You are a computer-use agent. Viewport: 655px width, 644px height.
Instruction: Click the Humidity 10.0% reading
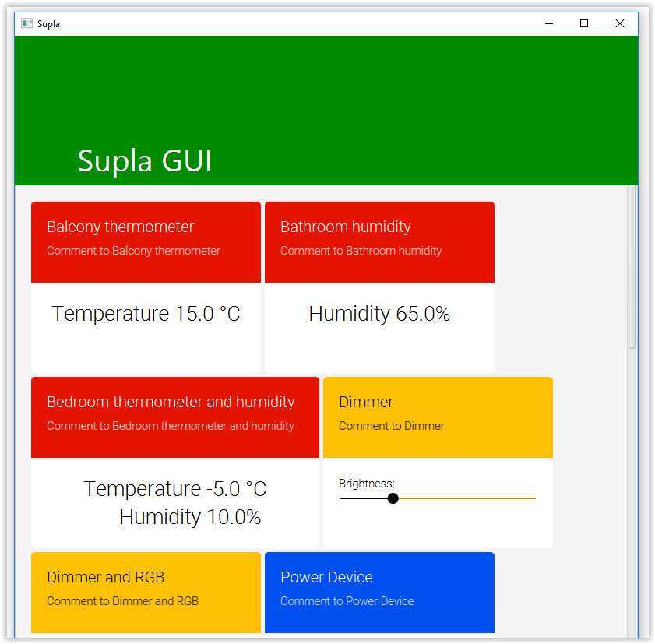tap(190, 517)
